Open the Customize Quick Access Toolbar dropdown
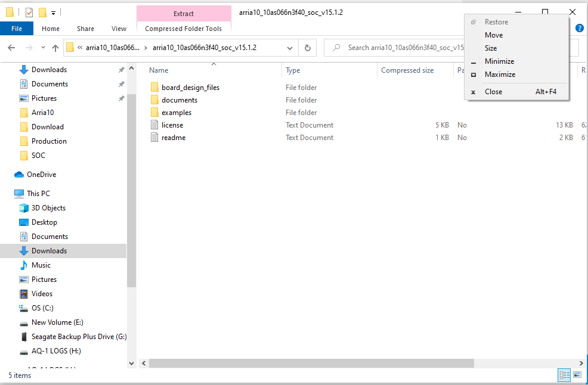The image size is (588, 385). click(x=53, y=13)
